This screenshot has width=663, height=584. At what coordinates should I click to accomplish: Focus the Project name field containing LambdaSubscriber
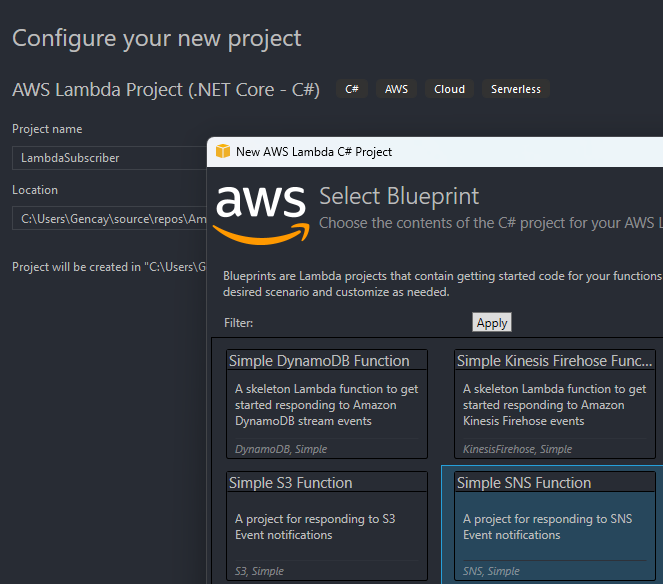(x=110, y=158)
